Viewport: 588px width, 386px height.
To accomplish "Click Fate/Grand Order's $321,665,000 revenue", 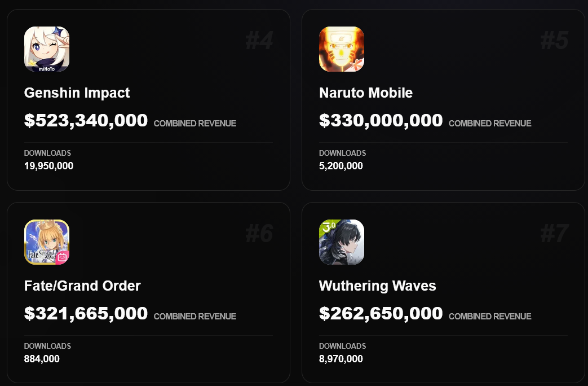I will pyautogui.click(x=86, y=313).
